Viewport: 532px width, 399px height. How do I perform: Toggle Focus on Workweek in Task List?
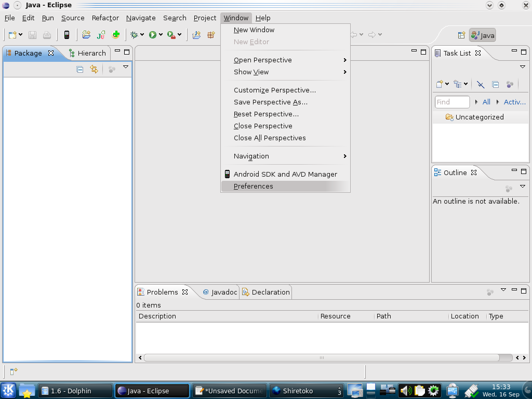(510, 84)
